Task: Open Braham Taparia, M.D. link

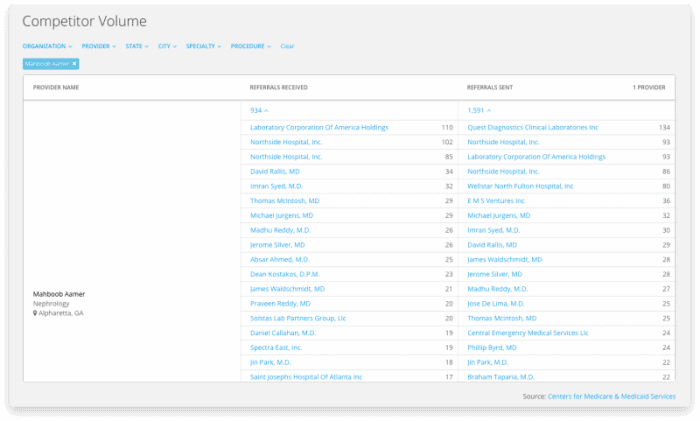Action: [501, 377]
